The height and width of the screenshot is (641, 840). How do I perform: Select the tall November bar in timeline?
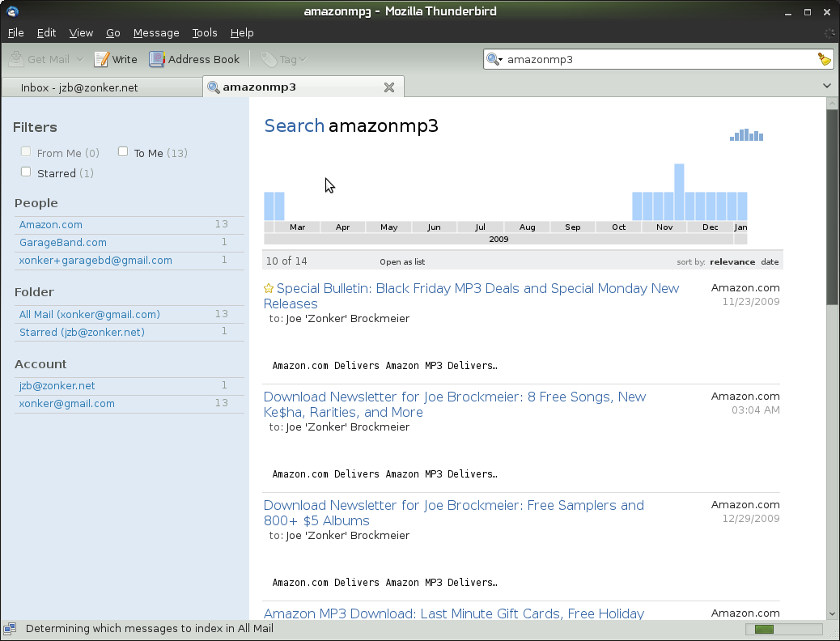[679, 192]
